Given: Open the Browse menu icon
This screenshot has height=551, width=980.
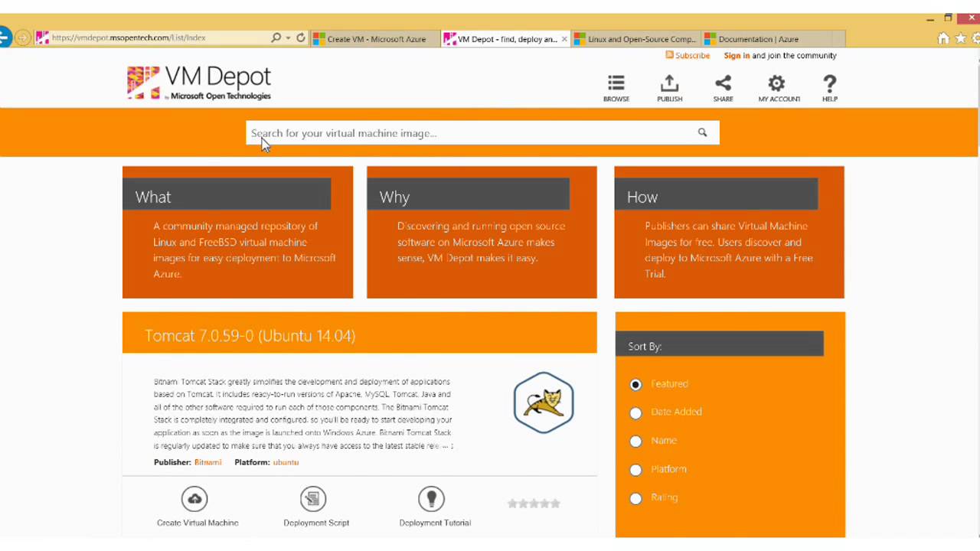Looking at the screenshot, I should (616, 83).
